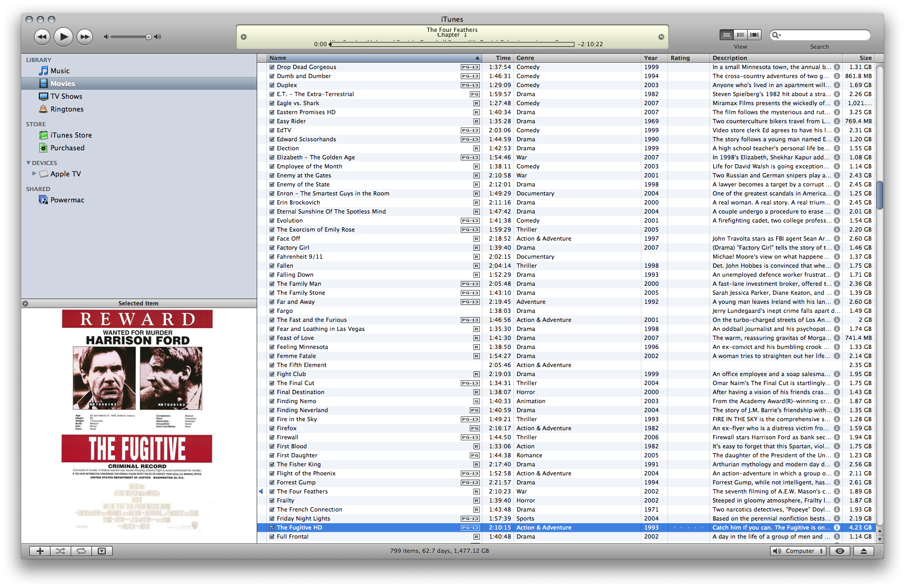905x588 pixels.
Task: Click The Fugitive poster artwork
Action: (138, 421)
